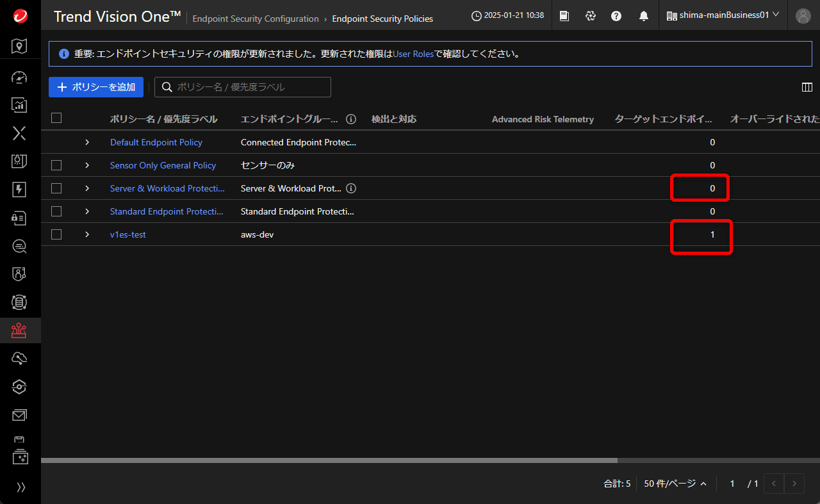This screenshot has width=820, height=504.
Task: Check the Server & Workload Protection checkbox
Action: (x=56, y=188)
